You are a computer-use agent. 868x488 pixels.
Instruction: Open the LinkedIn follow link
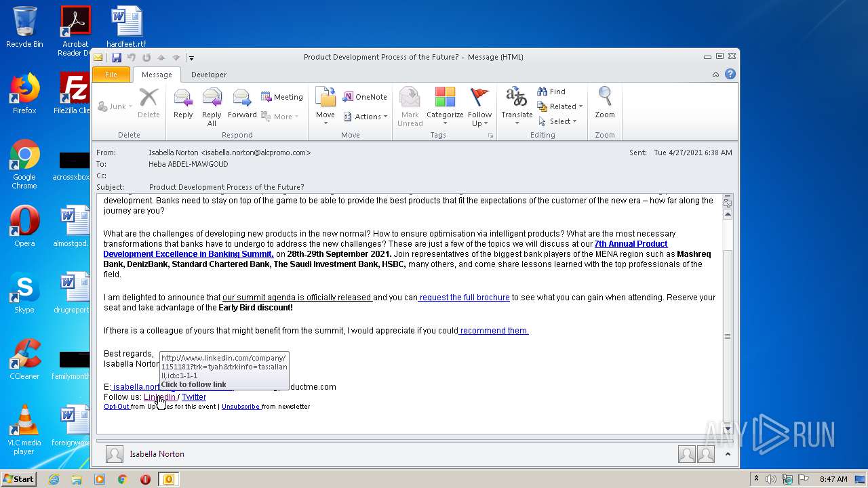click(x=159, y=397)
